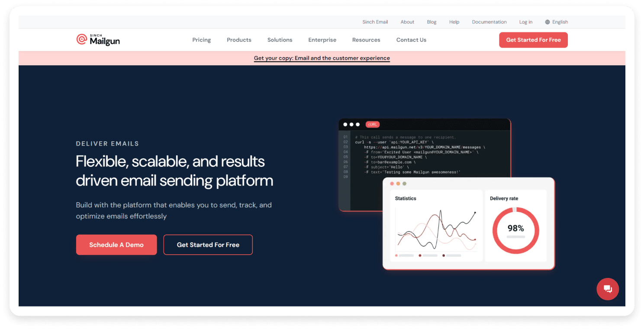Open the Help link
This screenshot has width=644, height=329.
(454, 22)
